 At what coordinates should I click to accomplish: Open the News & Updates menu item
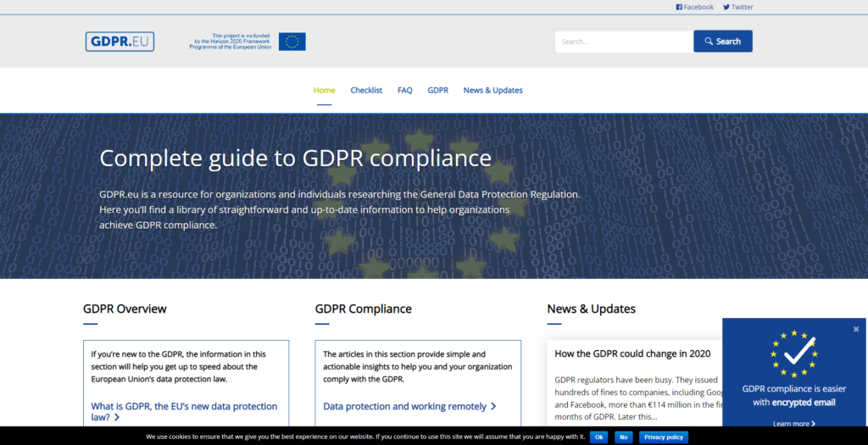pyautogui.click(x=492, y=90)
